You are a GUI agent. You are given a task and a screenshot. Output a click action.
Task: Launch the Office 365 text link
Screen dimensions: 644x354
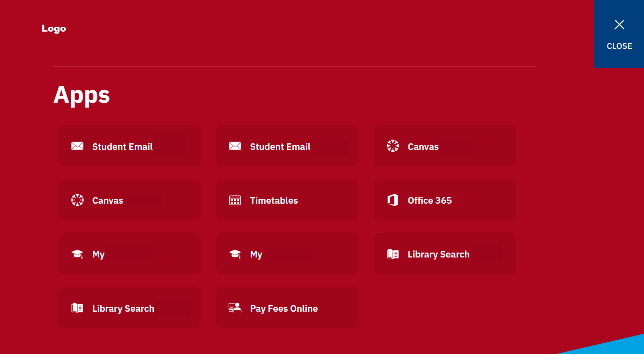pos(429,200)
